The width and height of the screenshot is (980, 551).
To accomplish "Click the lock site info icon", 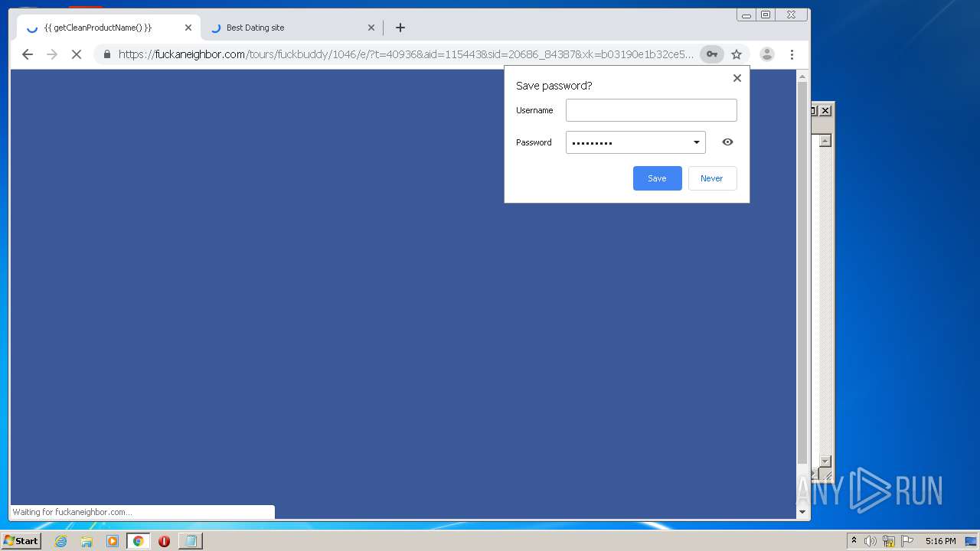I will [106, 54].
